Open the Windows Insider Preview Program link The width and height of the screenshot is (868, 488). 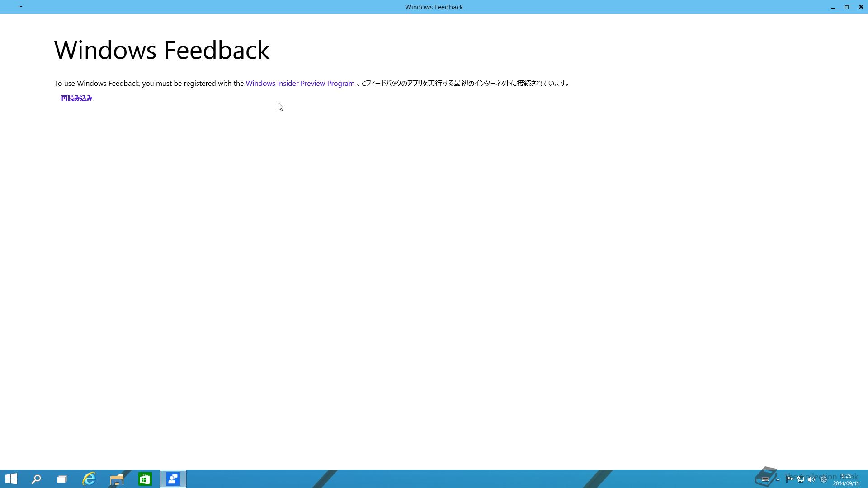tap(300, 84)
